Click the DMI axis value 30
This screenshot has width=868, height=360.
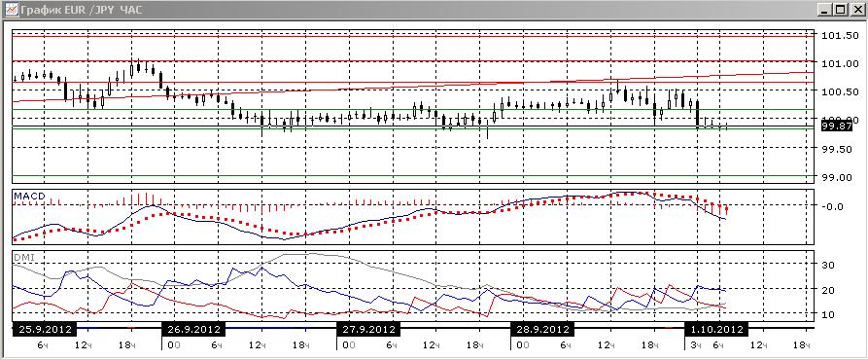tap(827, 266)
